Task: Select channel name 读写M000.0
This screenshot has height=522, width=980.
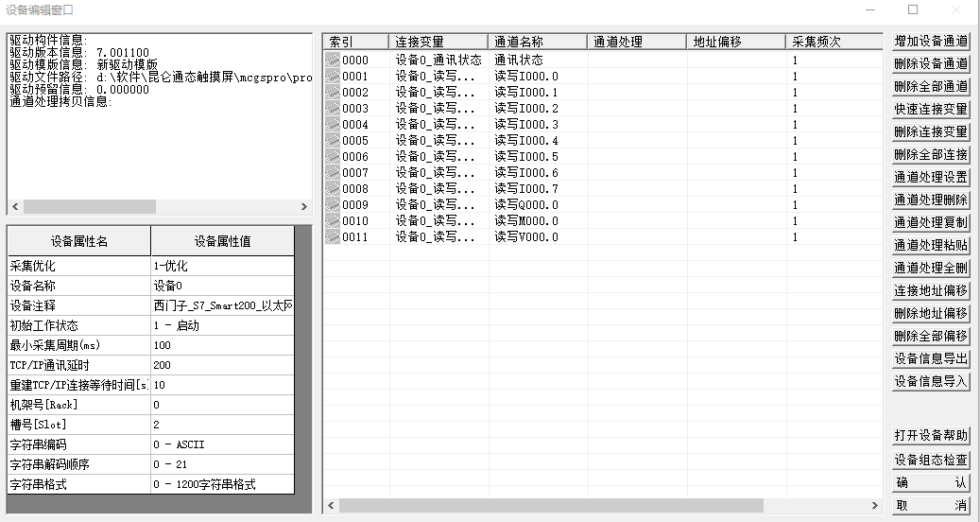Action: [x=526, y=220]
